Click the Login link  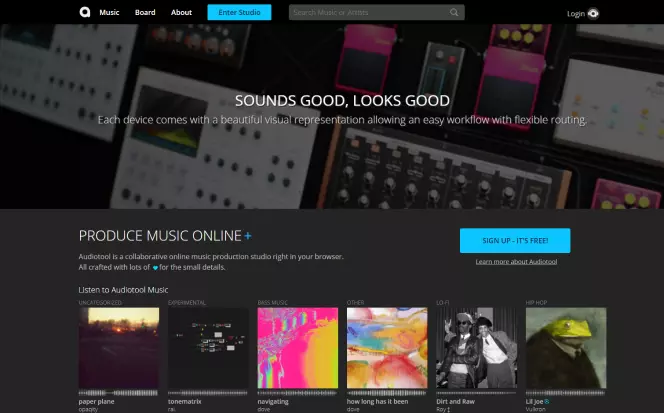575,14
